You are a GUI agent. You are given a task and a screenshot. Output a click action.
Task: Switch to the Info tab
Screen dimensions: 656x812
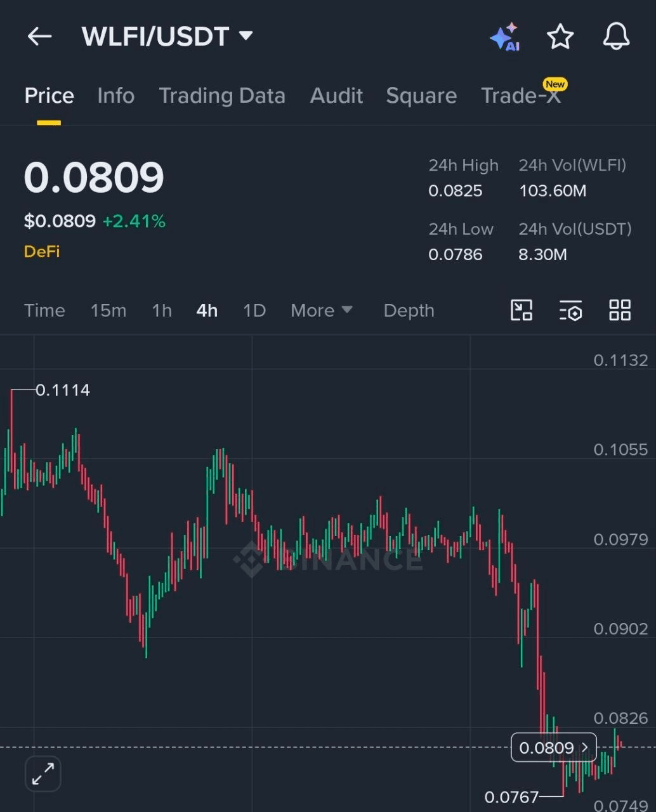coord(115,96)
